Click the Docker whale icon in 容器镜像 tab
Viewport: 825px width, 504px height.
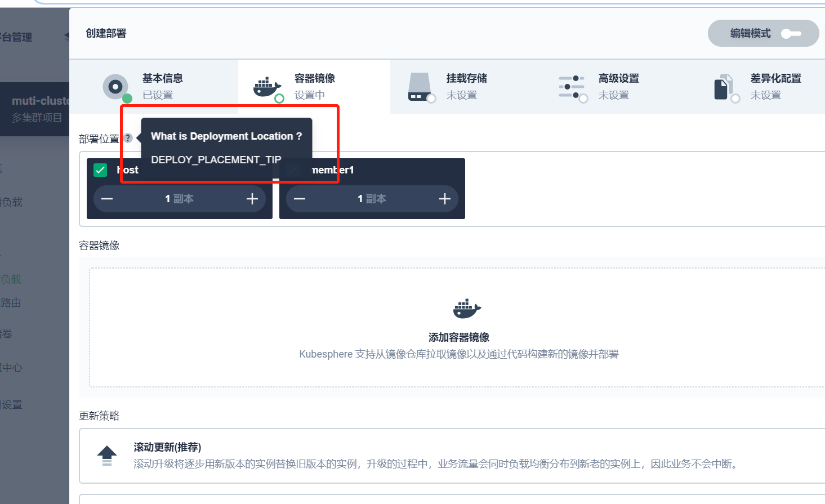[267, 87]
